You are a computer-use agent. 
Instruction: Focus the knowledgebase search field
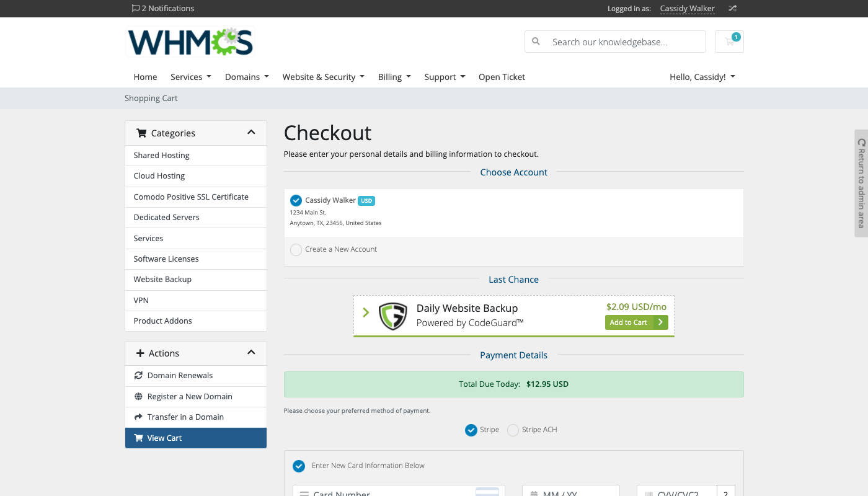pyautogui.click(x=624, y=42)
